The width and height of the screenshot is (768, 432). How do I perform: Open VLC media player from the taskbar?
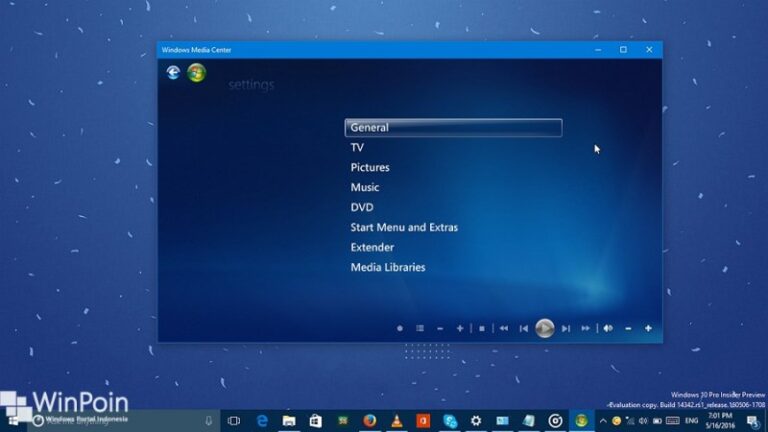[396, 421]
